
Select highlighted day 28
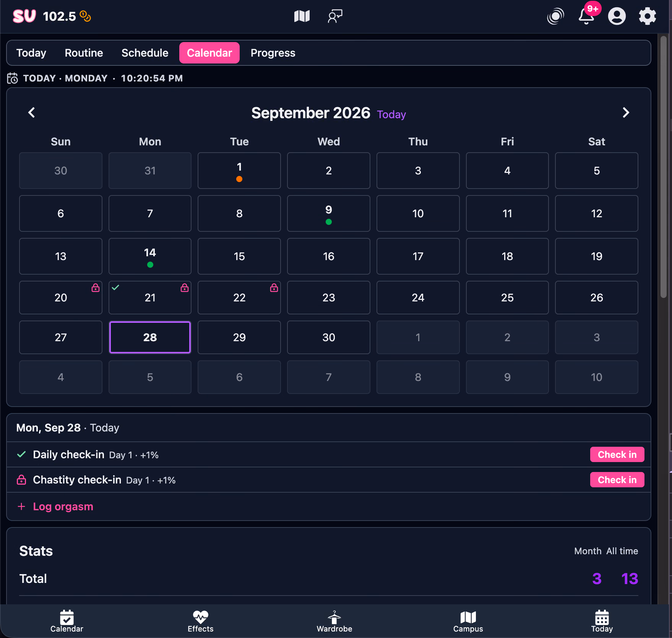(150, 337)
